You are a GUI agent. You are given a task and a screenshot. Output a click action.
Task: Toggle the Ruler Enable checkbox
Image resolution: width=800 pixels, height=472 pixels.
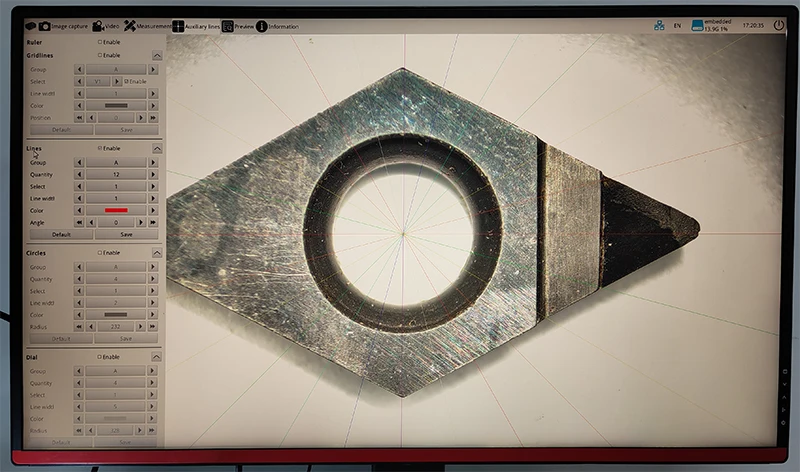click(x=100, y=42)
